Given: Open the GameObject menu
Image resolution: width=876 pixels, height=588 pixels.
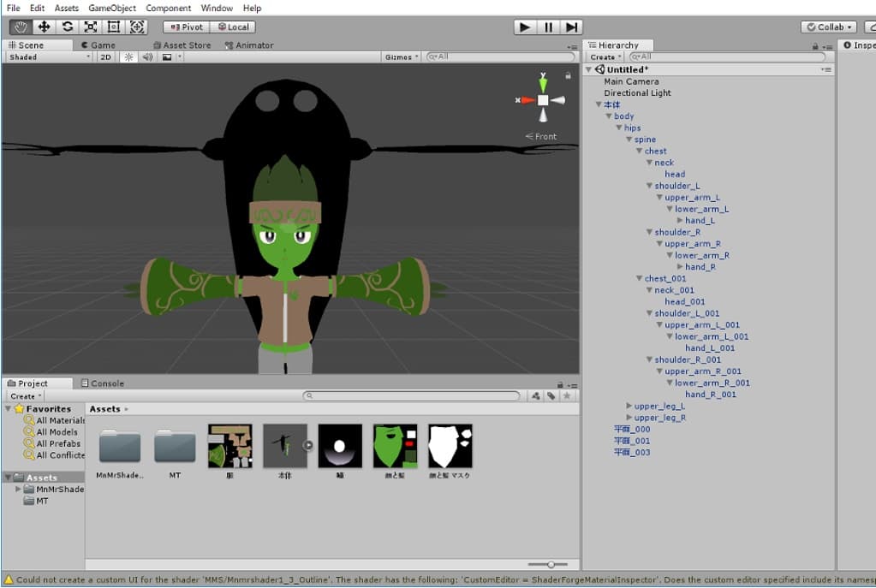Looking at the screenshot, I should pyautogui.click(x=112, y=8).
